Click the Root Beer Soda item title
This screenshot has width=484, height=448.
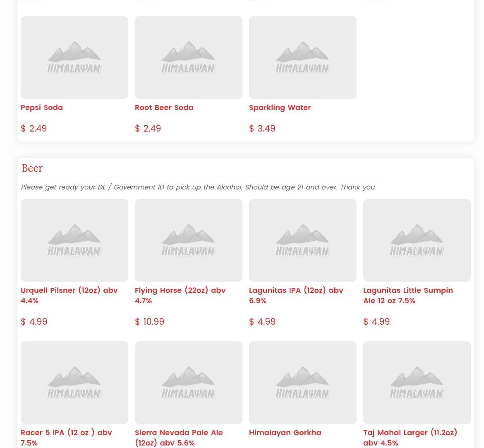tap(164, 108)
